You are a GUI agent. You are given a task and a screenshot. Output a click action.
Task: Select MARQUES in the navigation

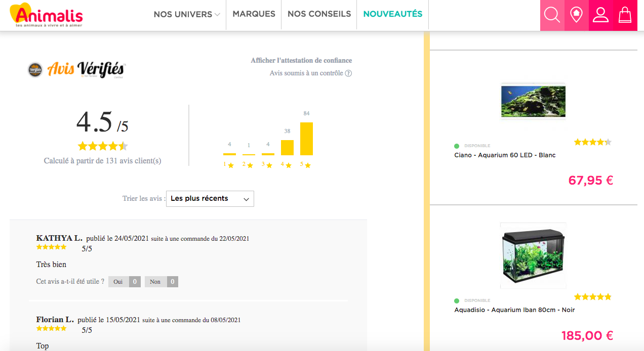(x=253, y=14)
